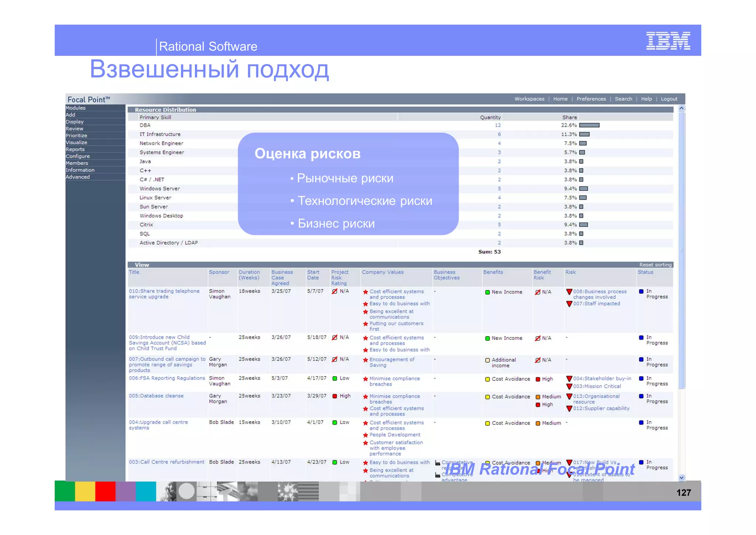Screen dimensions: 756x535
Task: Open Preferences from the top bar
Action: pos(591,99)
